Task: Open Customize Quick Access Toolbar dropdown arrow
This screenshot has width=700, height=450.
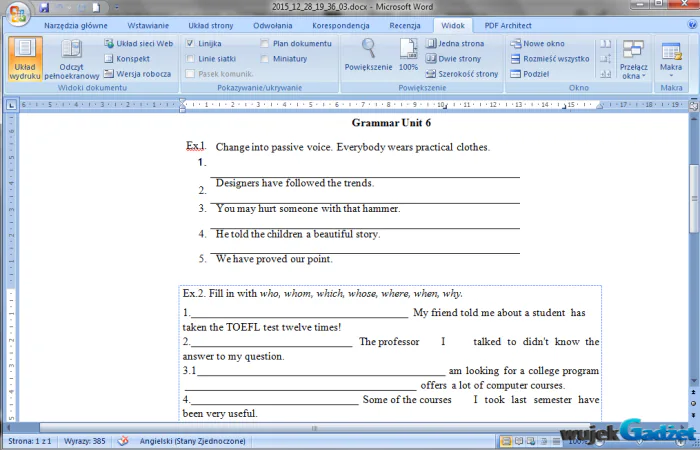Action: click(117, 7)
